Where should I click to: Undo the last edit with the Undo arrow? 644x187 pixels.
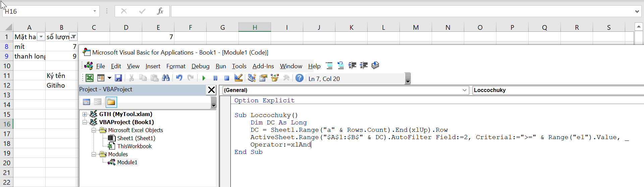click(179, 78)
